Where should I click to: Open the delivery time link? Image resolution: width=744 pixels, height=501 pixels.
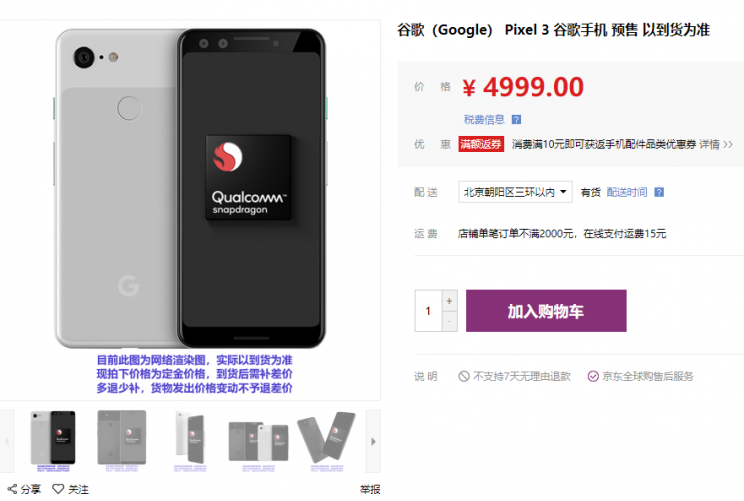[x=627, y=192]
